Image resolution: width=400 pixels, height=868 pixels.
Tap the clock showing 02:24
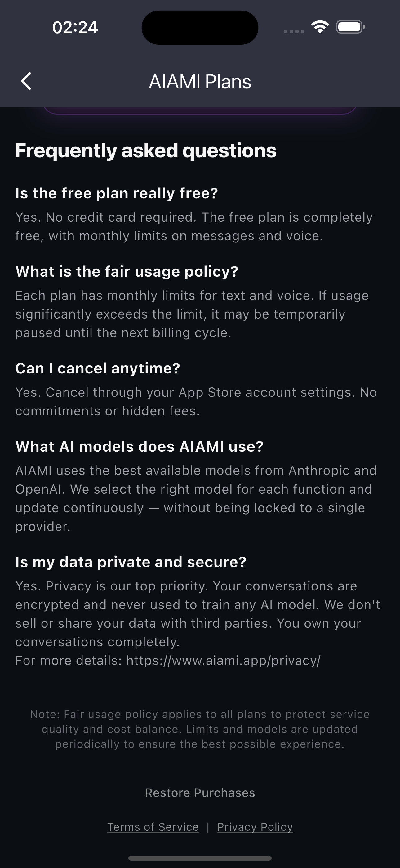75,27
